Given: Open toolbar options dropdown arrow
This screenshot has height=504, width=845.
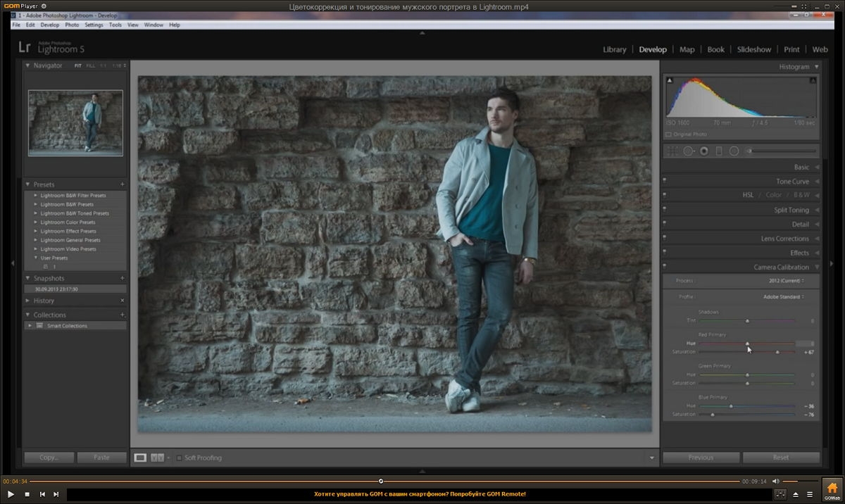Looking at the screenshot, I should (652, 458).
